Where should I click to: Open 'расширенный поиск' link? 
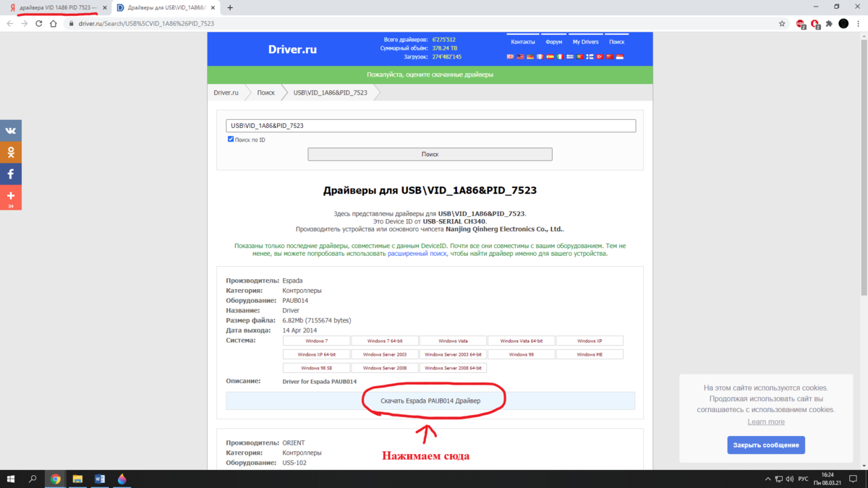[x=417, y=254]
